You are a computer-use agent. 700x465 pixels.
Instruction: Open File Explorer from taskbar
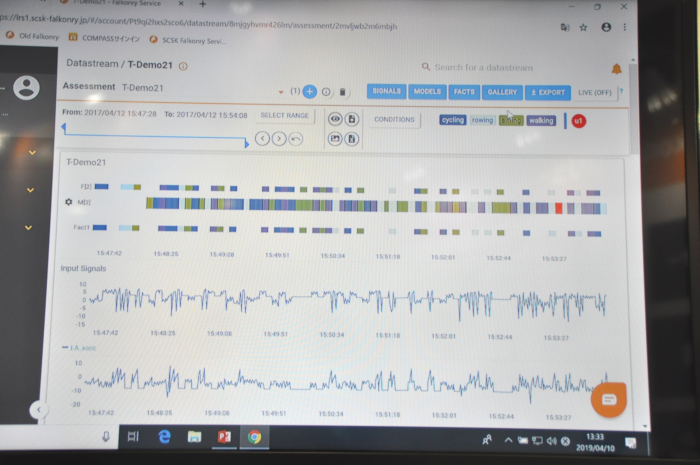pos(194,436)
